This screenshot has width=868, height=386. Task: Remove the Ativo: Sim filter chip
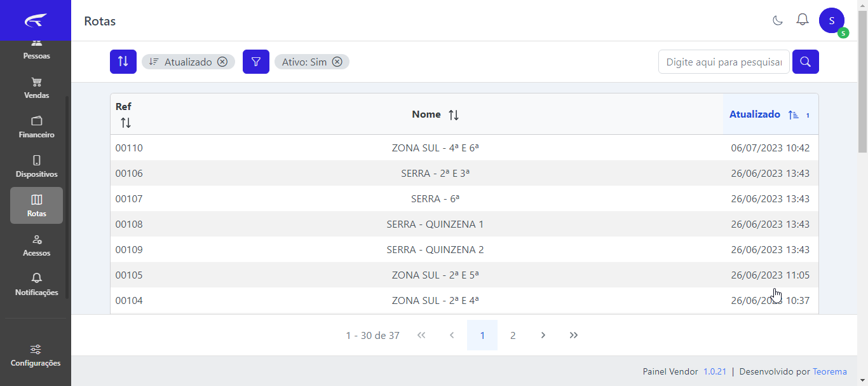pos(337,62)
